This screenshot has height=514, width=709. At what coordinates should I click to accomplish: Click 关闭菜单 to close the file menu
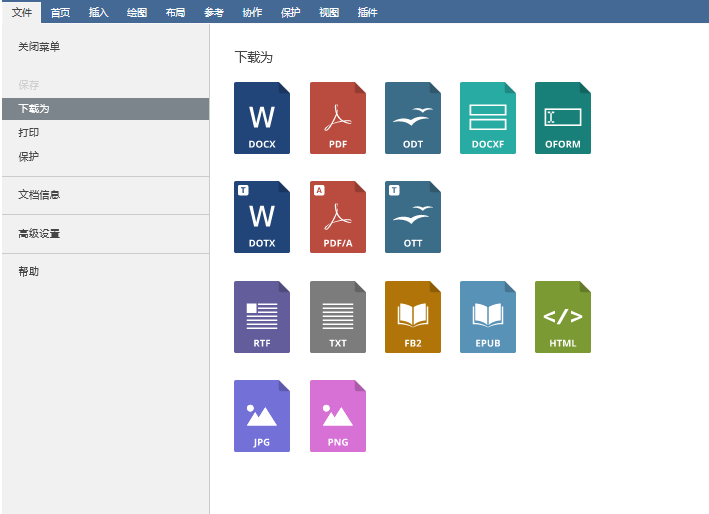click(105, 47)
